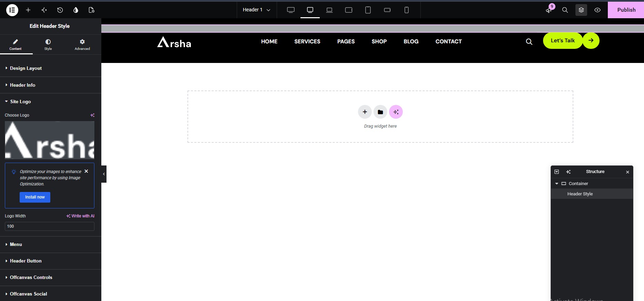Click the Let's Talk header button
This screenshot has height=301, width=644.
pos(563,41)
